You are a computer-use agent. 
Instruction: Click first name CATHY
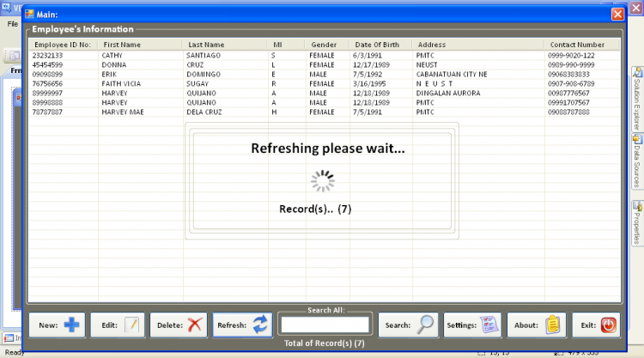click(x=112, y=56)
